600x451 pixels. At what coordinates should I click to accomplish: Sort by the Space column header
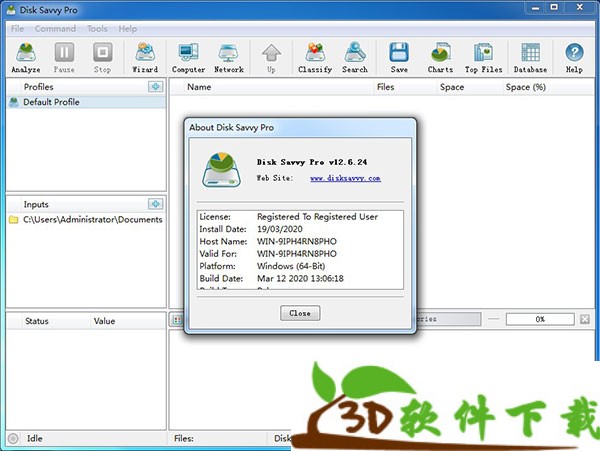pos(469,87)
